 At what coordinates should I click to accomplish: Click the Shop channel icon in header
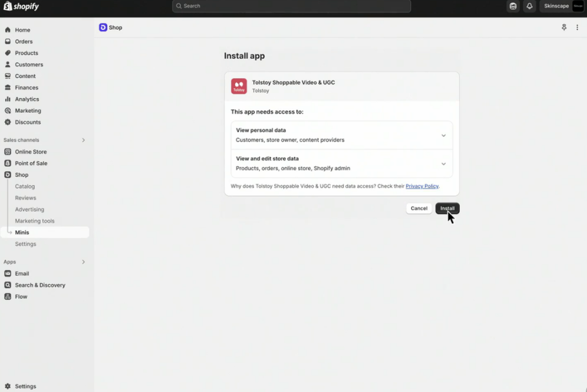click(x=103, y=27)
